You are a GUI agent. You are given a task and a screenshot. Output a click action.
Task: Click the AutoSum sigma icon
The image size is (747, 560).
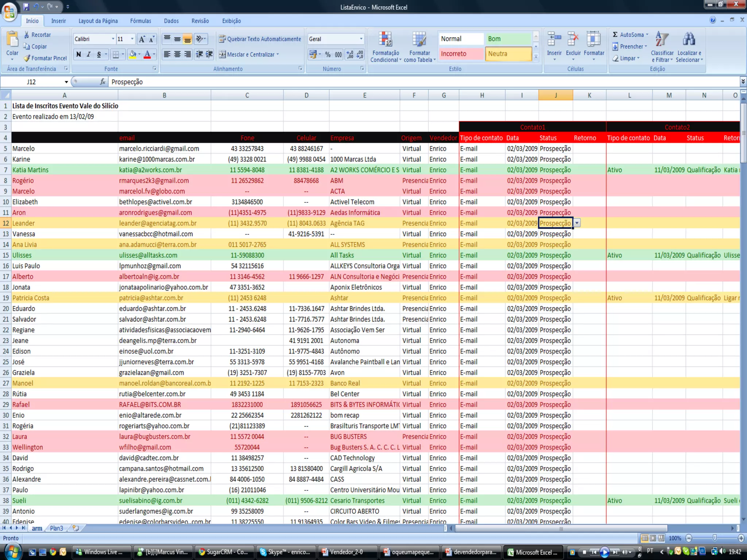click(615, 35)
